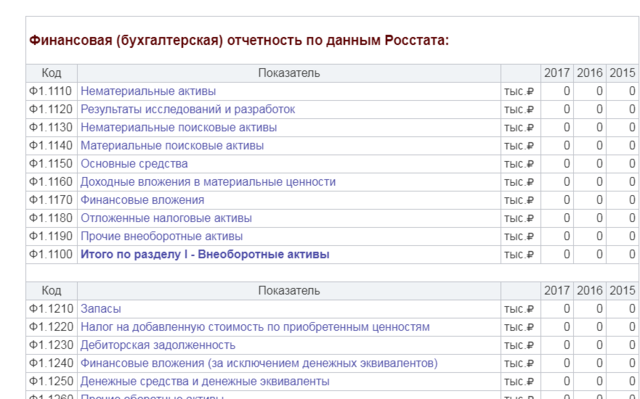Select code cell Ф1.1230
The height and width of the screenshot is (399, 640).
point(51,345)
